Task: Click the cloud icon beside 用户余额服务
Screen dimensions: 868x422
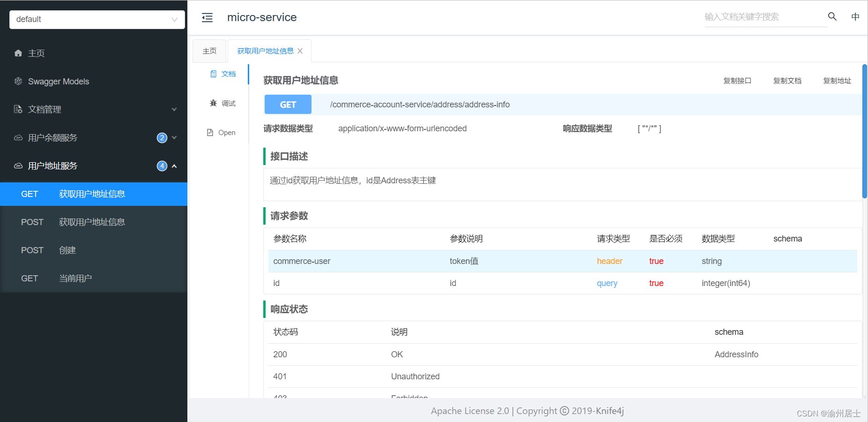Action: (x=18, y=137)
